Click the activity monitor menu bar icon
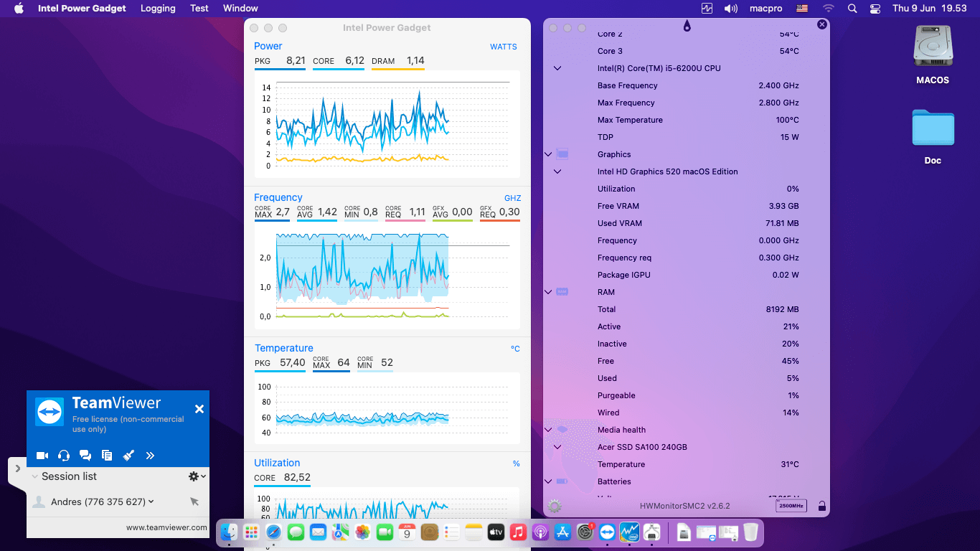 click(707, 9)
